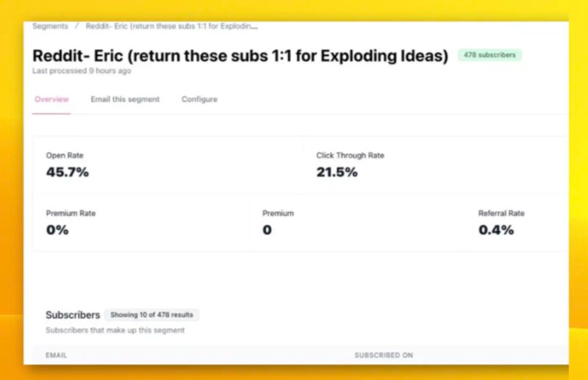This screenshot has height=380, width=588.
Task: Sort by the EMAIL column header
Action: [57, 355]
